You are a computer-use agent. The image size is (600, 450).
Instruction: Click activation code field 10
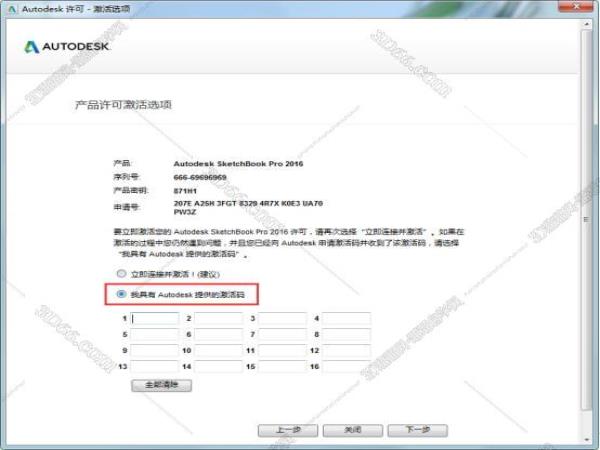pyautogui.click(x=218, y=351)
